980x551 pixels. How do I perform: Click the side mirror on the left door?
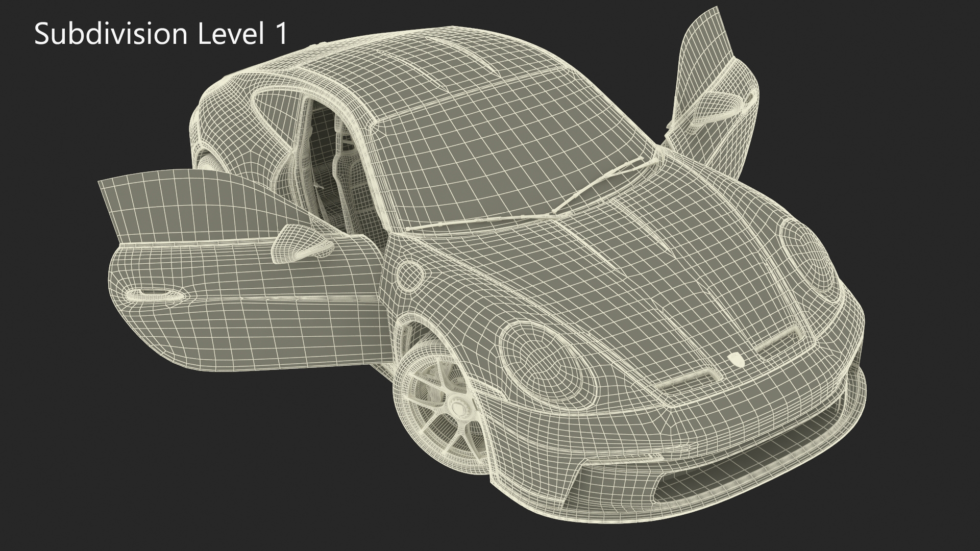pos(303,244)
